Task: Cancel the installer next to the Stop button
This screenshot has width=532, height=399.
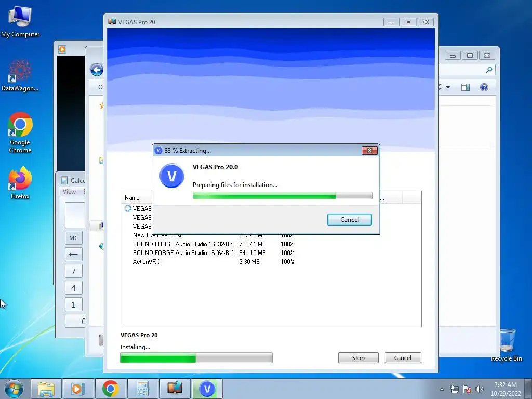Action: (x=403, y=357)
